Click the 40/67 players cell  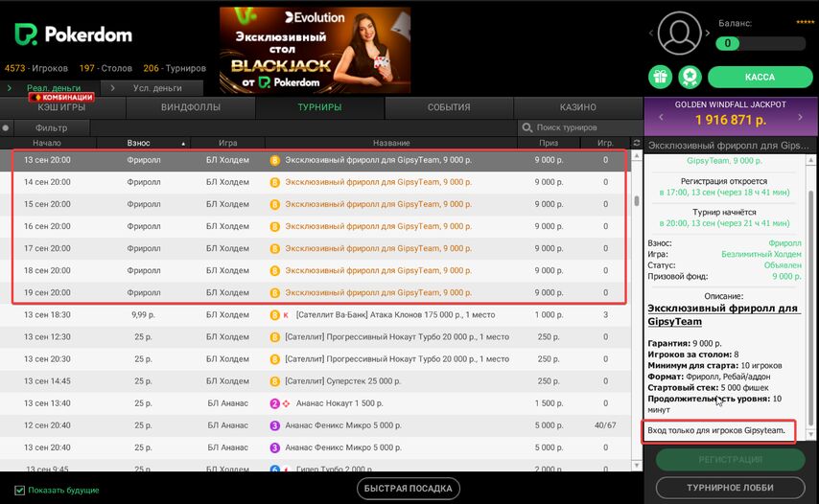[x=605, y=425]
